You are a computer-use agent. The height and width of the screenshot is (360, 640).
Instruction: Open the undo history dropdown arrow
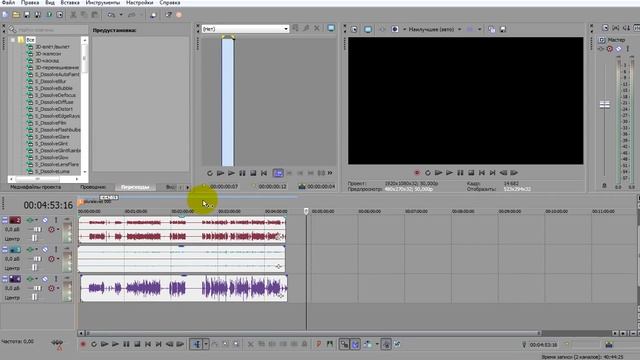pos(121,15)
